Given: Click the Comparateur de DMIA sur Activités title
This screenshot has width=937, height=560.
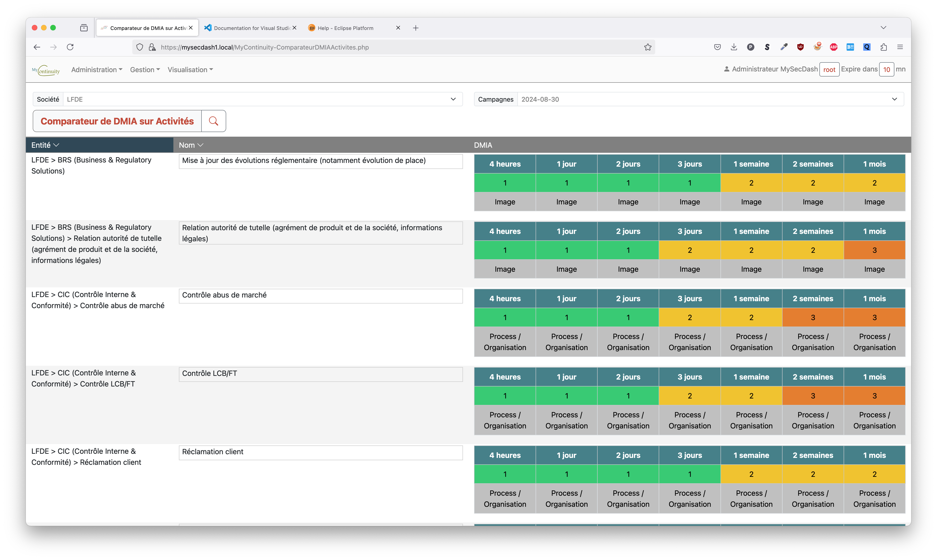Looking at the screenshot, I should pyautogui.click(x=117, y=121).
